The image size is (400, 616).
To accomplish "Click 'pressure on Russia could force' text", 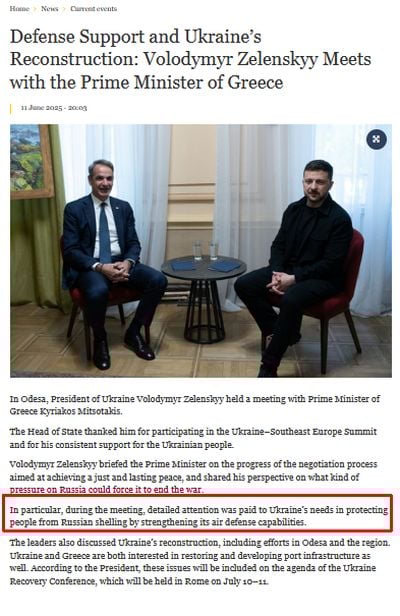I will point(106,490).
